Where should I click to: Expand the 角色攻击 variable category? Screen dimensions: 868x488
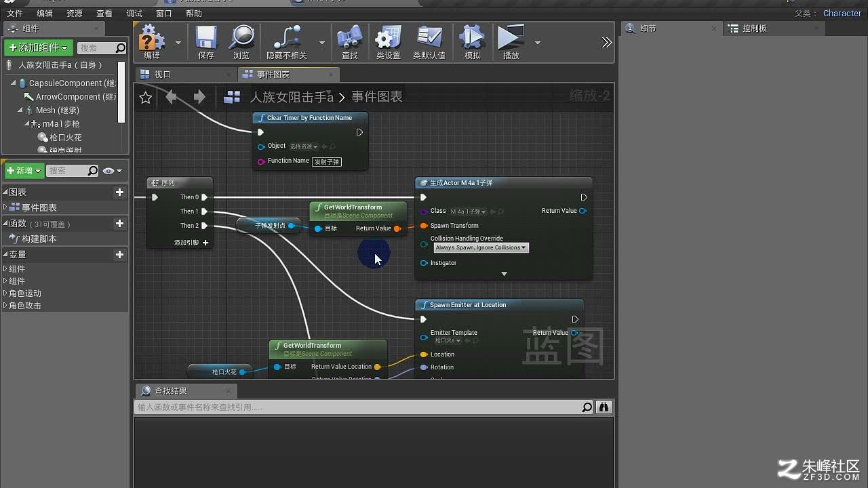coord(5,306)
